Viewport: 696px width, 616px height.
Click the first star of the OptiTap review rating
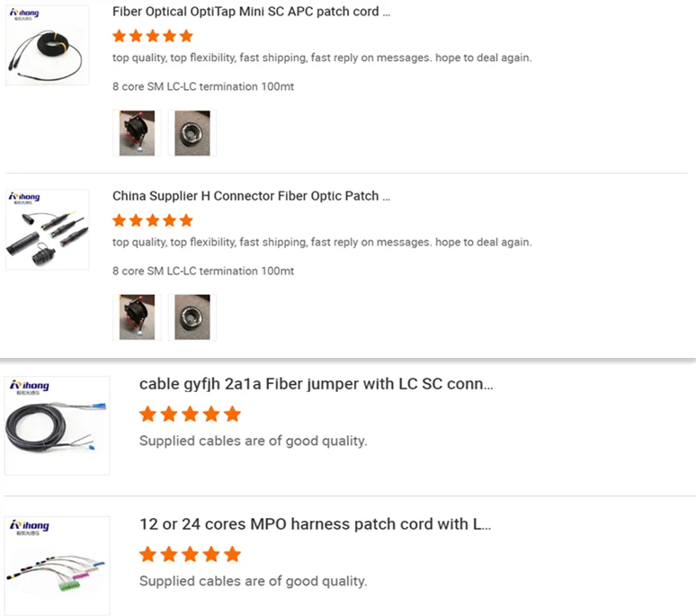pos(120,36)
